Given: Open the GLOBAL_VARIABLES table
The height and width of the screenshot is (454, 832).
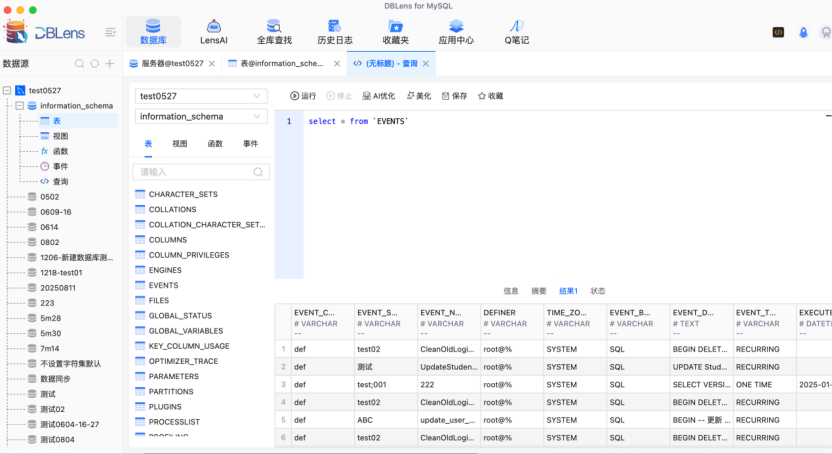Looking at the screenshot, I should tap(186, 331).
